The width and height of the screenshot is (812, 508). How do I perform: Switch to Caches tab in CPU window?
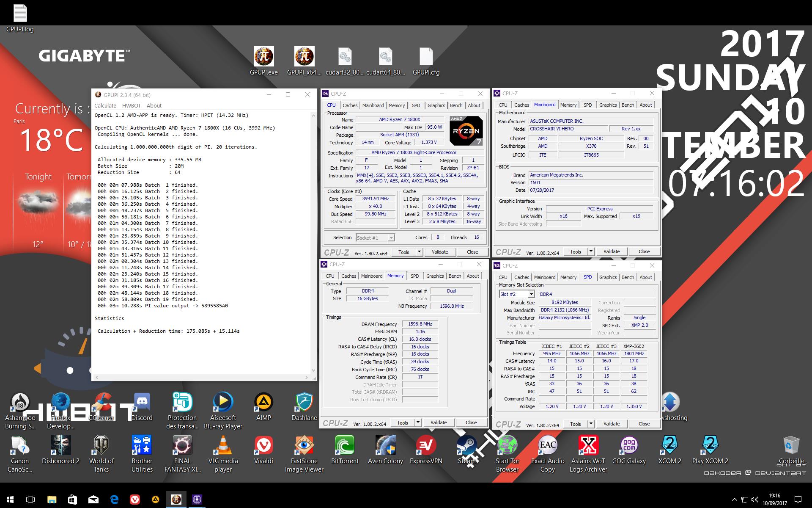(x=350, y=105)
